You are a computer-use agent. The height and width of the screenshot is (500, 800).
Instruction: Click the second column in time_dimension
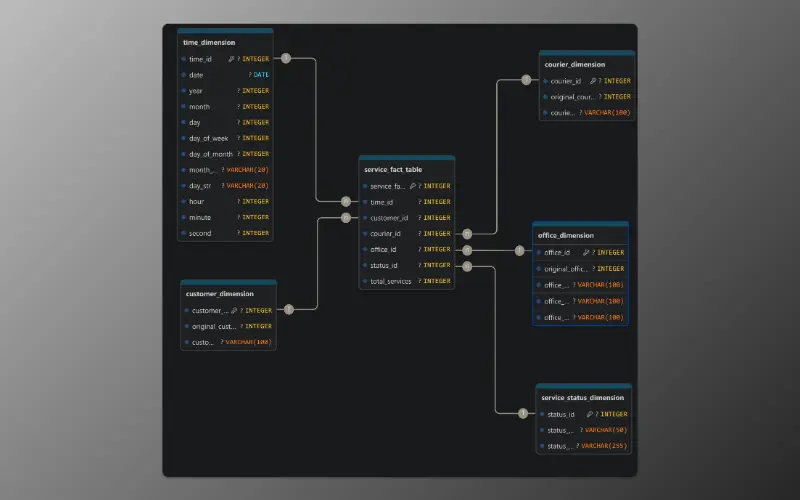coord(225,233)
